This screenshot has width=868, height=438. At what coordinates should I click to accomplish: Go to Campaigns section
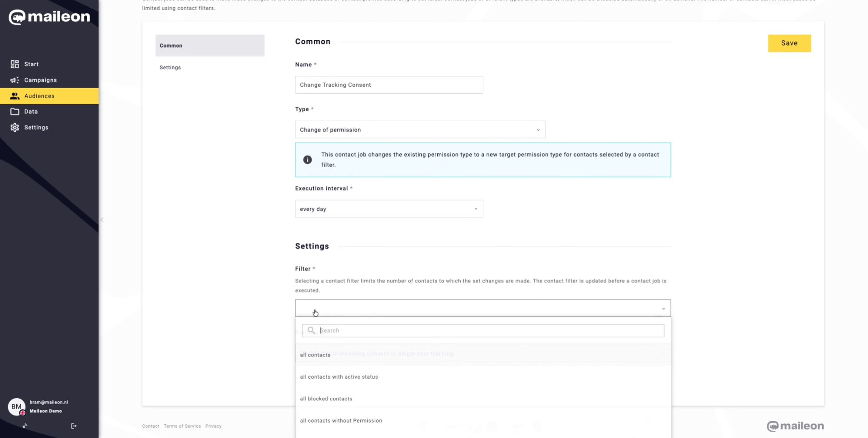coord(41,80)
